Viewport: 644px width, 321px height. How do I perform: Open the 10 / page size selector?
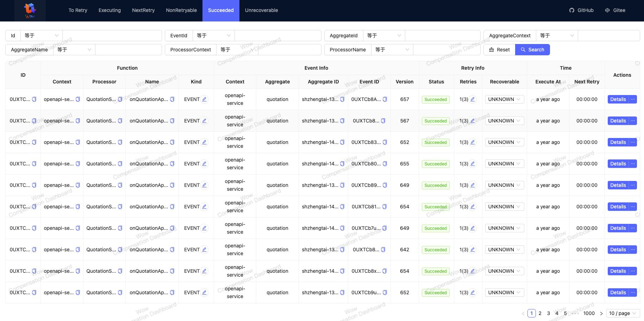[x=623, y=313]
